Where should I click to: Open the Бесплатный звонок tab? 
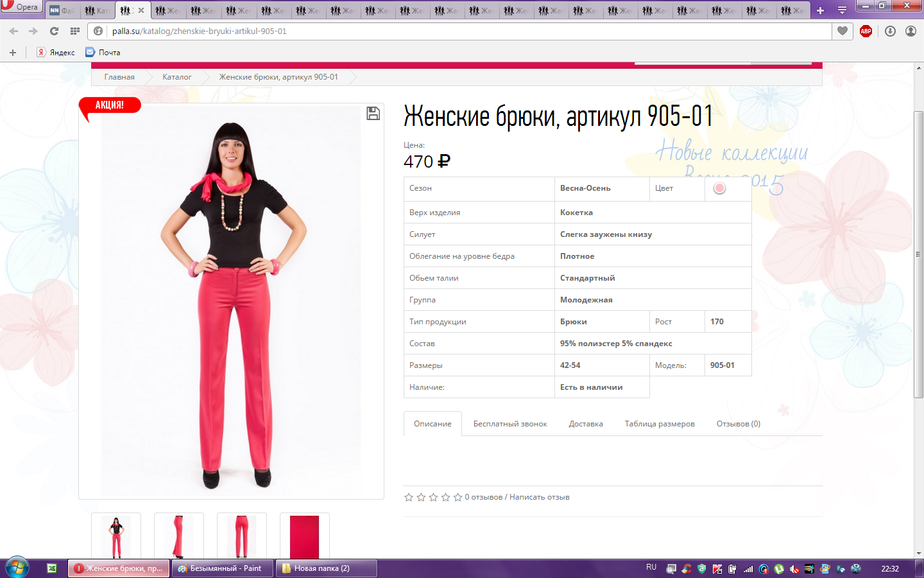[510, 424]
